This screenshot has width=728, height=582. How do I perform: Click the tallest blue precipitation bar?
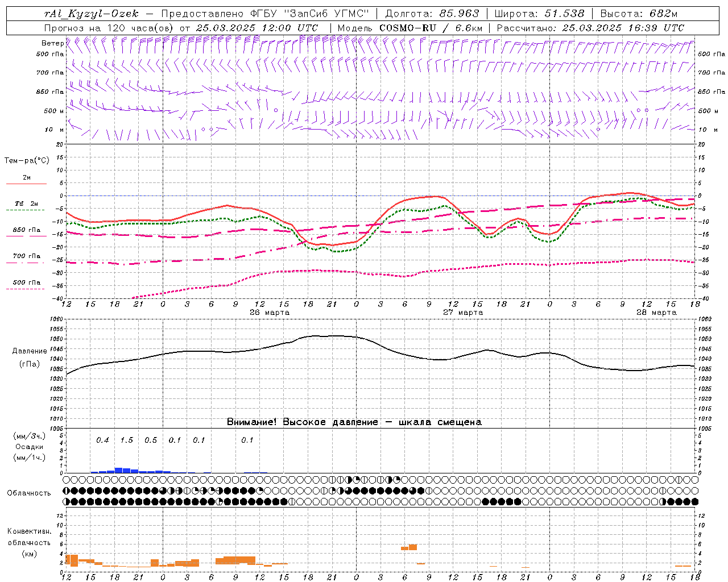[118, 470]
